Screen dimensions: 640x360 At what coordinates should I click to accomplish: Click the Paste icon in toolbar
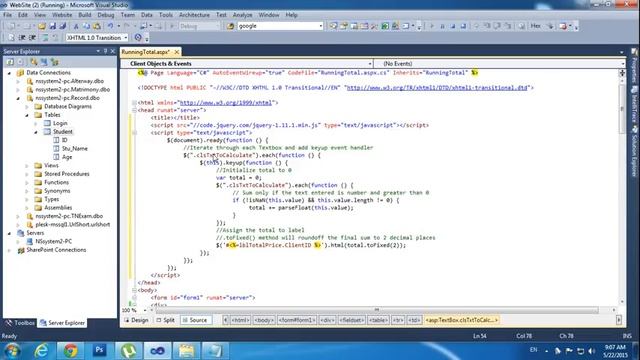pyautogui.click(x=97, y=26)
